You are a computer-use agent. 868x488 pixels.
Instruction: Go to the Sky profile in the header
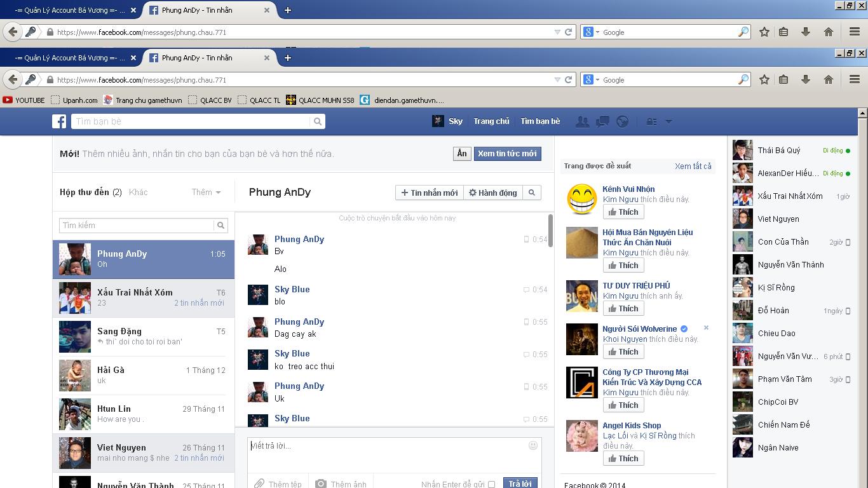[x=447, y=121]
